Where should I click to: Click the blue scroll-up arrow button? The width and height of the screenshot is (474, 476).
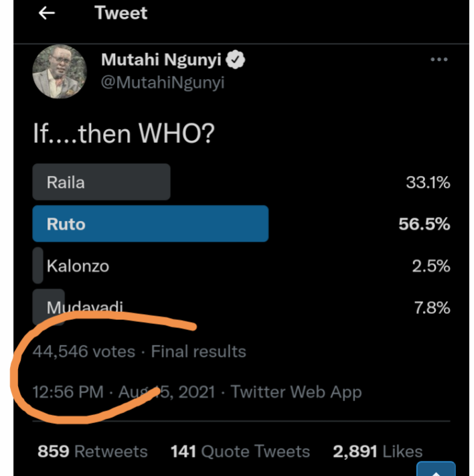[x=436, y=469]
